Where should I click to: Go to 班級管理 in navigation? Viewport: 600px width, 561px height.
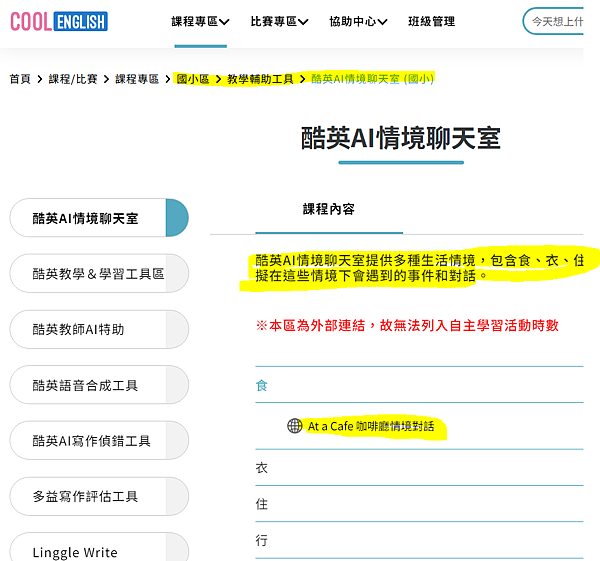[x=432, y=21]
